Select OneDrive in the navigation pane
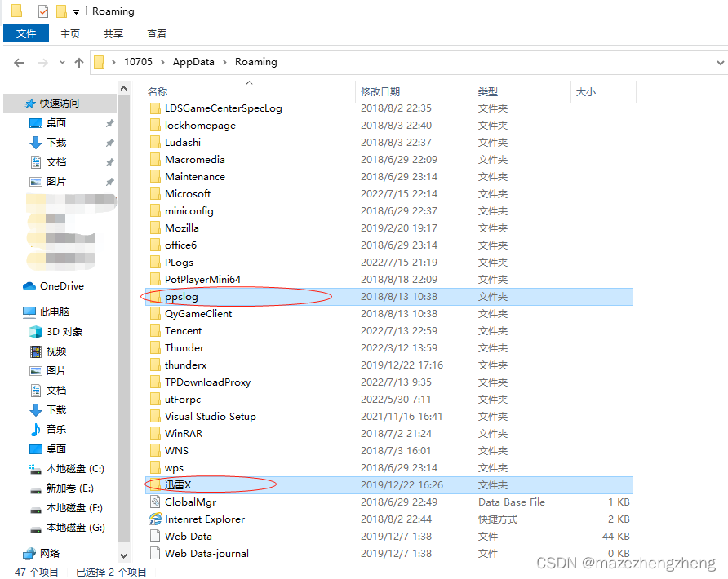Viewport: 728px width, 579px height. click(x=61, y=285)
